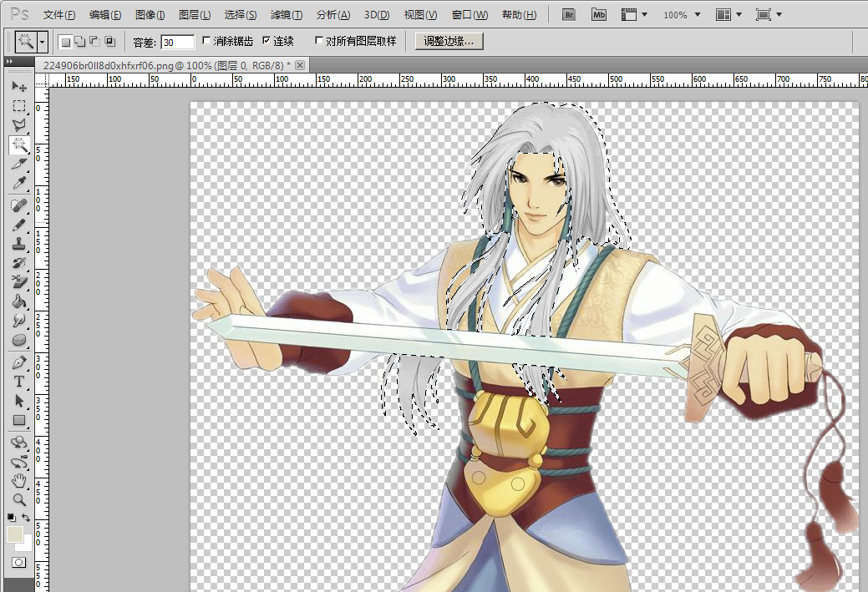The height and width of the screenshot is (592, 868).
Task: Select the Pen tool
Action: [x=19, y=362]
